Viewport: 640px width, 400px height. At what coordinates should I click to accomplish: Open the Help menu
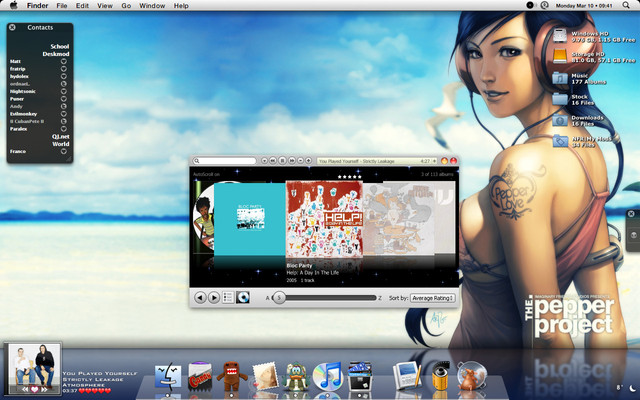coord(181,6)
